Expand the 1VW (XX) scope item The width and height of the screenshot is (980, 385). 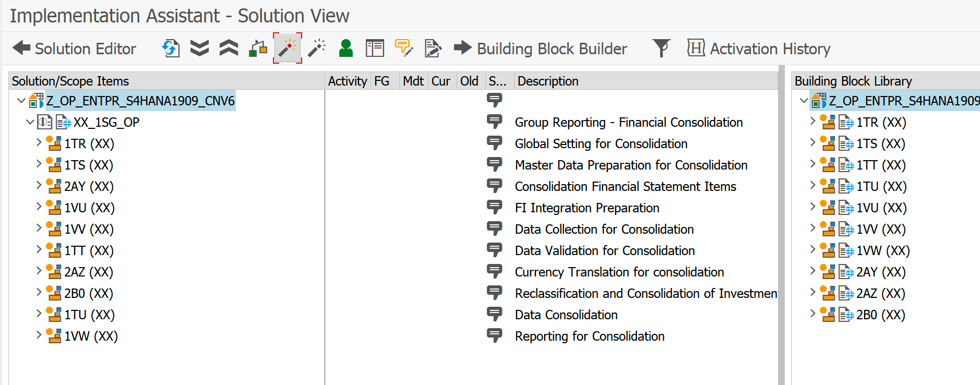point(39,335)
